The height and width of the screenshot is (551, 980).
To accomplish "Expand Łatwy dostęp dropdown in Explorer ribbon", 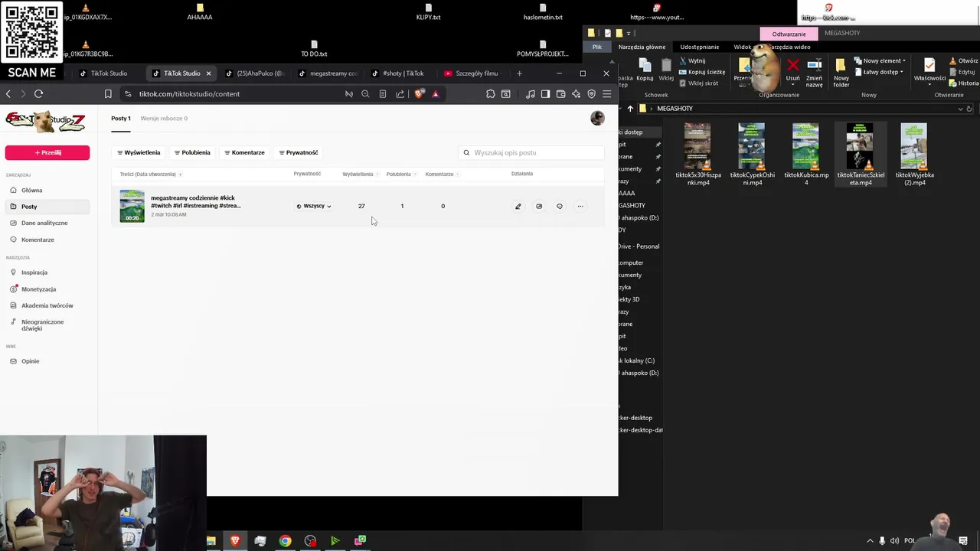I will (x=877, y=72).
